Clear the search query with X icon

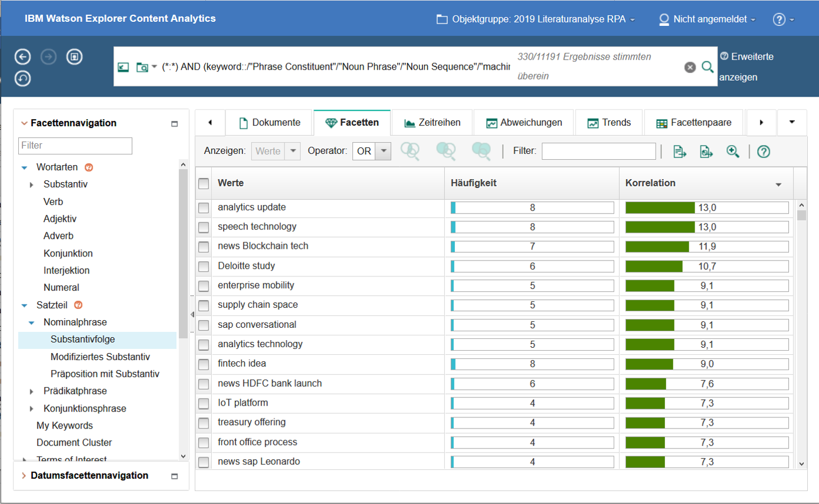[x=690, y=67]
